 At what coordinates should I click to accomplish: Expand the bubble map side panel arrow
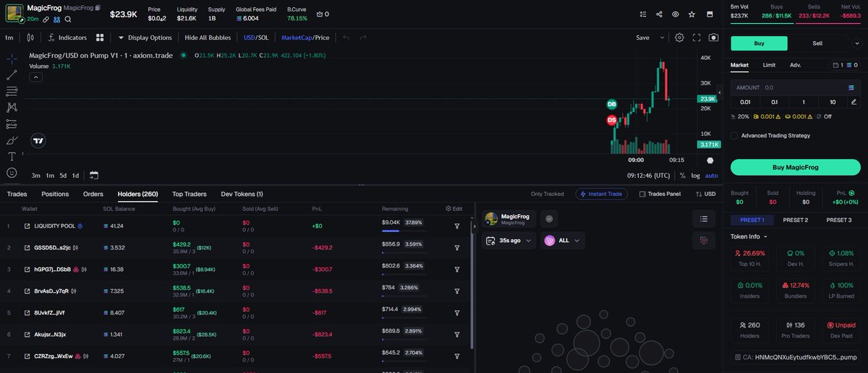click(x=475, y=226)
